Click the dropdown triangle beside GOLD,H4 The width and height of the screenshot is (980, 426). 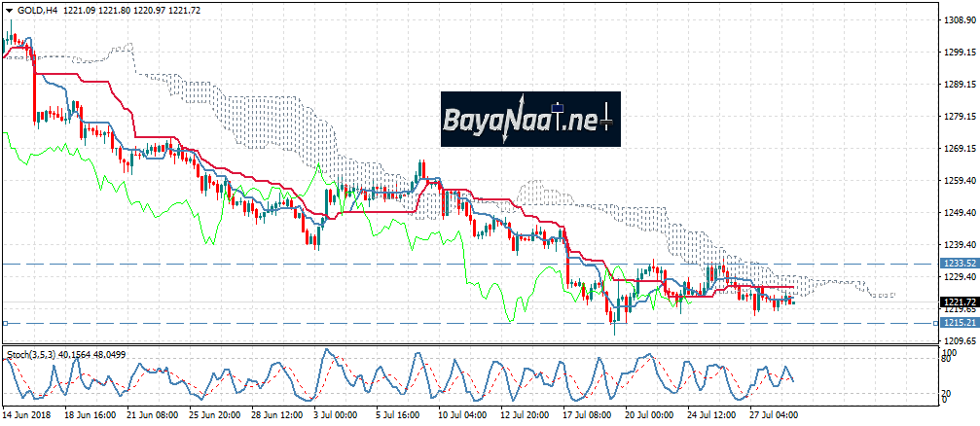click(x=8, y=8)
